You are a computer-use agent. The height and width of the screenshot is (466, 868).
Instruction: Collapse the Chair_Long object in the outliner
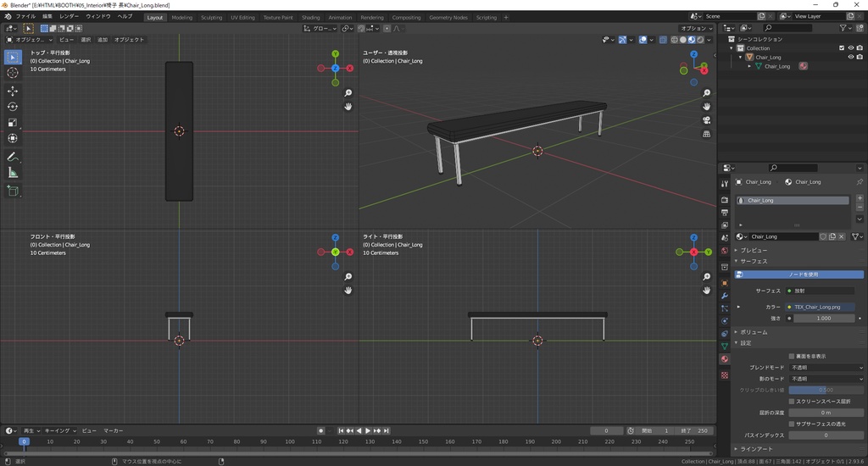click(x=740, y=58)
